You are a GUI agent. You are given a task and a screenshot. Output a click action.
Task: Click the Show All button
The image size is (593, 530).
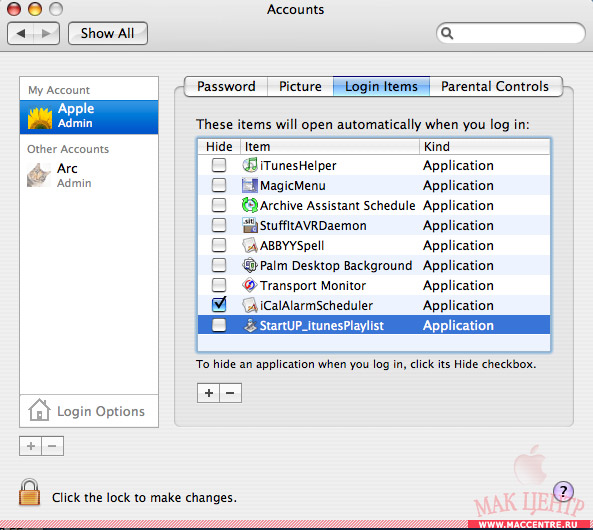[108, 33]
